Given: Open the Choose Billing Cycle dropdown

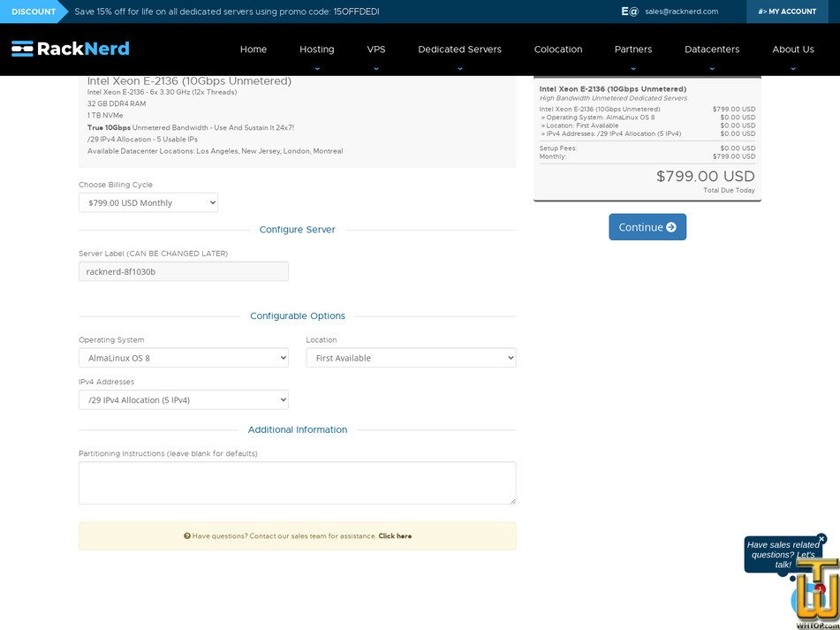Looking at the screenshot, I should coord(148,202).
